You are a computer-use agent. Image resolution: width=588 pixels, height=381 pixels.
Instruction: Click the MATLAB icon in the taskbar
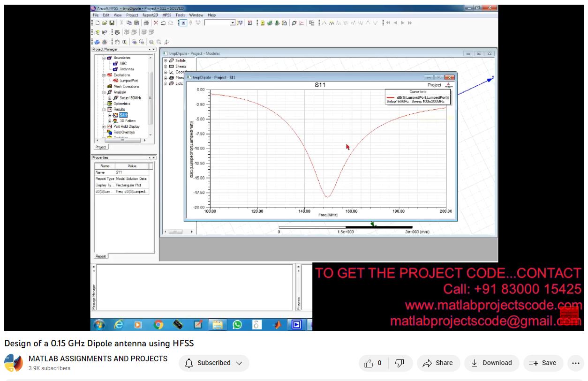pyautogui.click(x=277, y=324)
